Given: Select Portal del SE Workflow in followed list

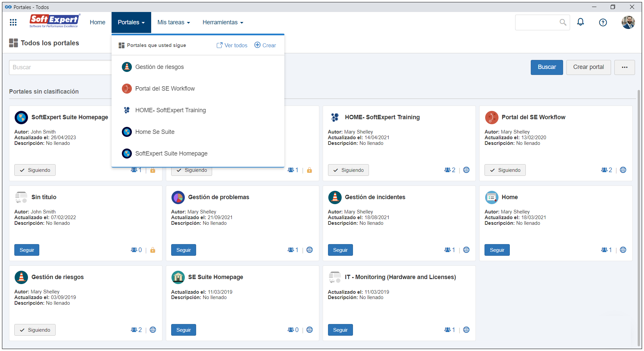Looking at the screenshot, I should 198,89.
